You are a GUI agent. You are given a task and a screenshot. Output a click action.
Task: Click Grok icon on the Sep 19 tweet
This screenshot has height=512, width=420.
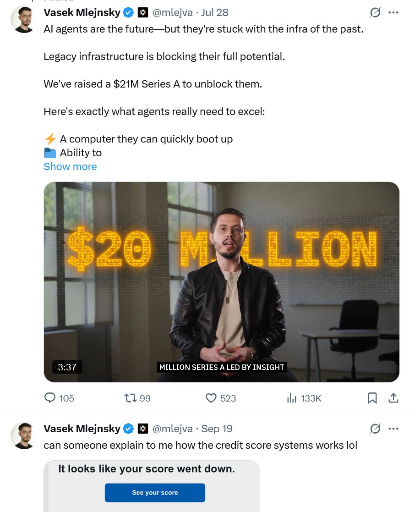pyautogui.click(x=375, y=429)
